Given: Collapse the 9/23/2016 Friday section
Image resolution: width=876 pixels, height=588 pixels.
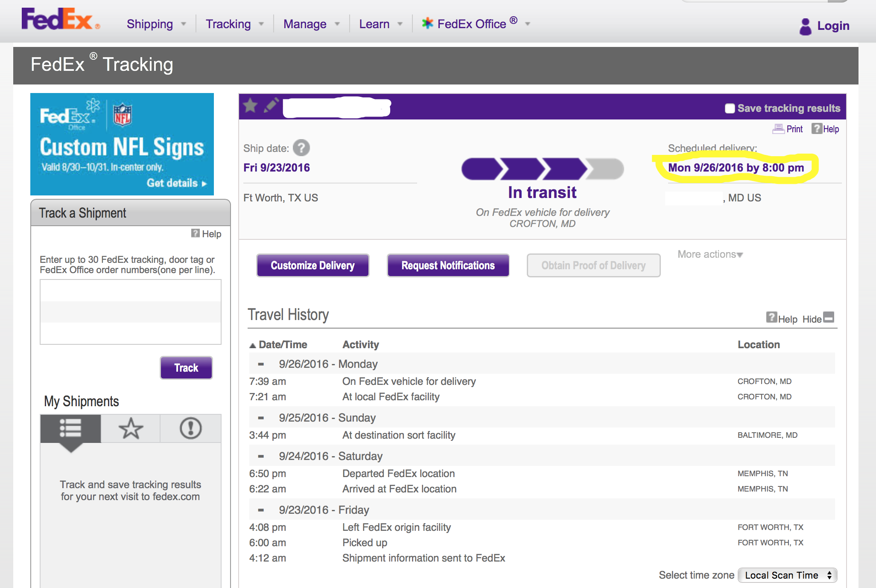Looking at the screenshot, I should (261, 510).
